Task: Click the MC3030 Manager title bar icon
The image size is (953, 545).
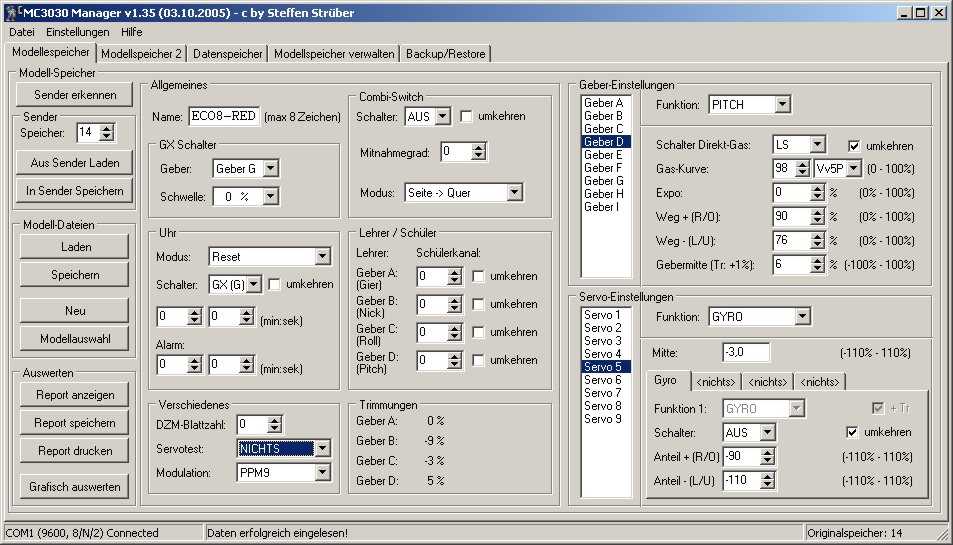Action: [11, 12]
